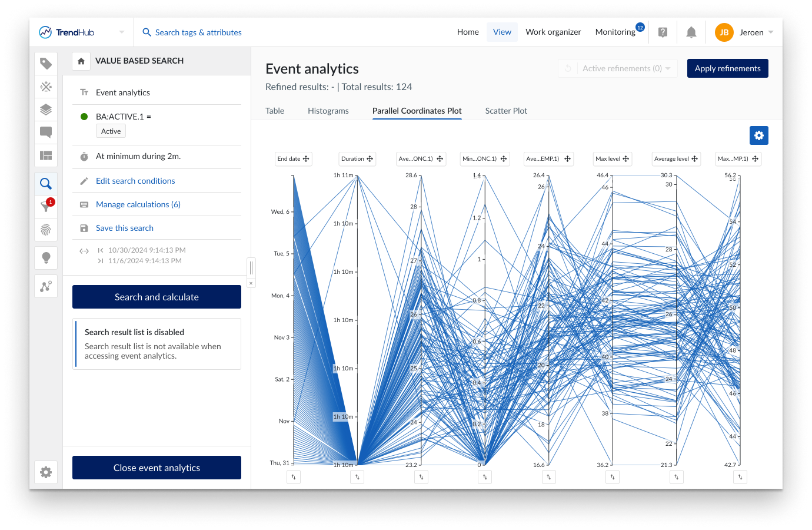This screenshot has width=812, height=530.
Task: Expand the TrendHub logo dropdown arrow
Action: [x=122, y=32]
